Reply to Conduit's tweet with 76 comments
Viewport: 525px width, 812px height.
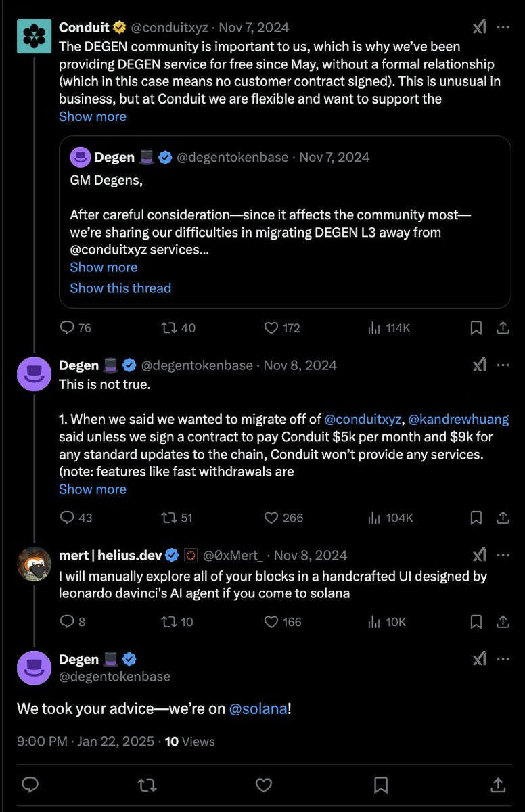click(x=67, y=328)
